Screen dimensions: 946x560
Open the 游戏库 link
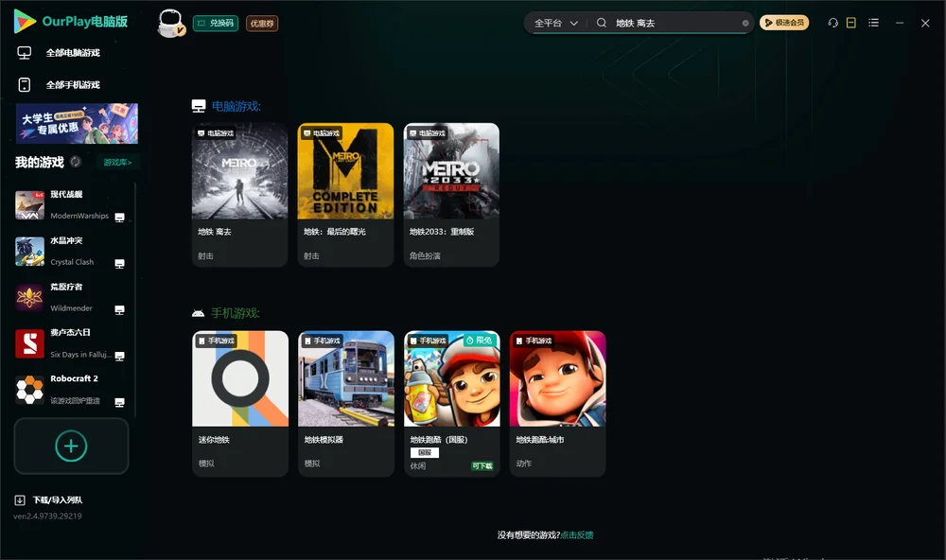tap(117, 162)
